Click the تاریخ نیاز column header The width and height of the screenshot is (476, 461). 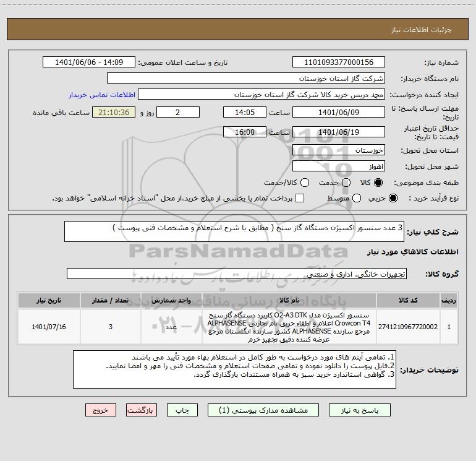pos(49,300)
